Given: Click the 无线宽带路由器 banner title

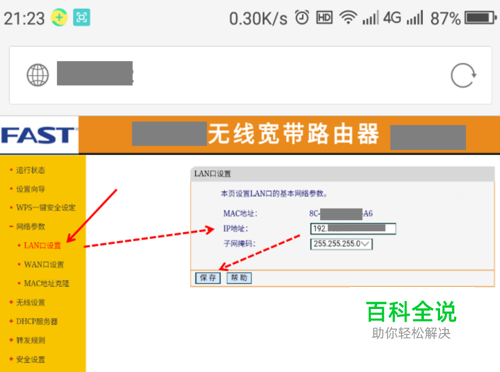Looking at the screenshot, I should click(x=293, y=134).
